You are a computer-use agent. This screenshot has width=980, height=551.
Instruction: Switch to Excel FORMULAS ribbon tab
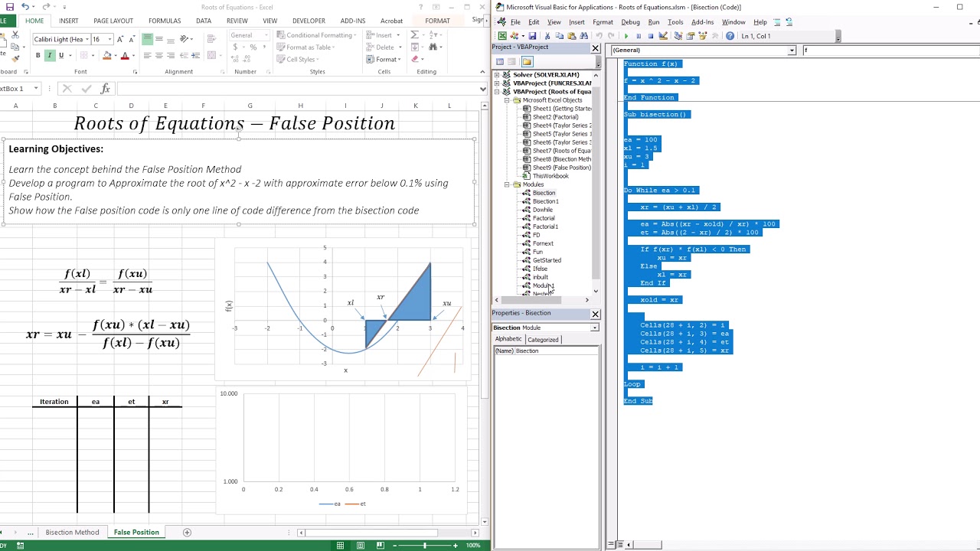coord(165,21)
